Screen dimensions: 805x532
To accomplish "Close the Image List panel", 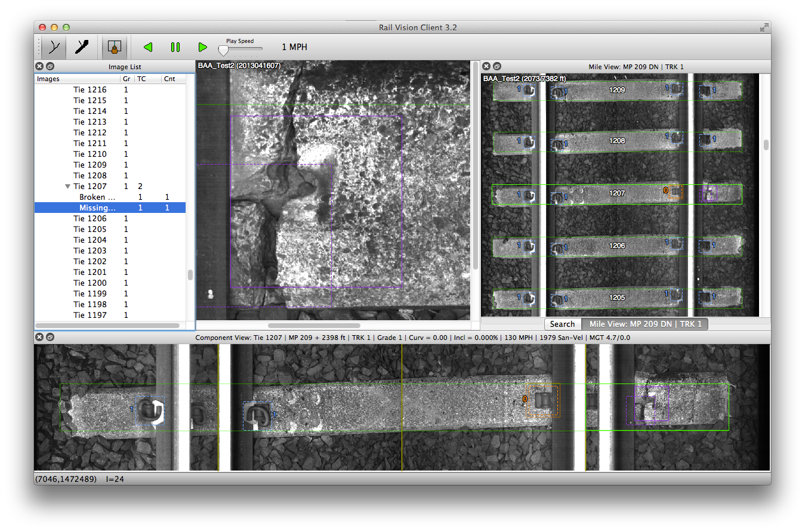I will tap(39, 67).
